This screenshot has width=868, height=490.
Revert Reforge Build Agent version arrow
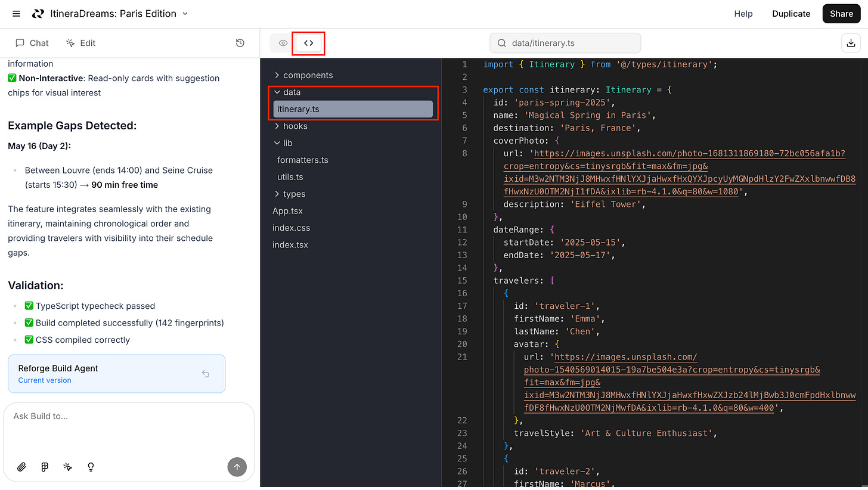(206, 374)
